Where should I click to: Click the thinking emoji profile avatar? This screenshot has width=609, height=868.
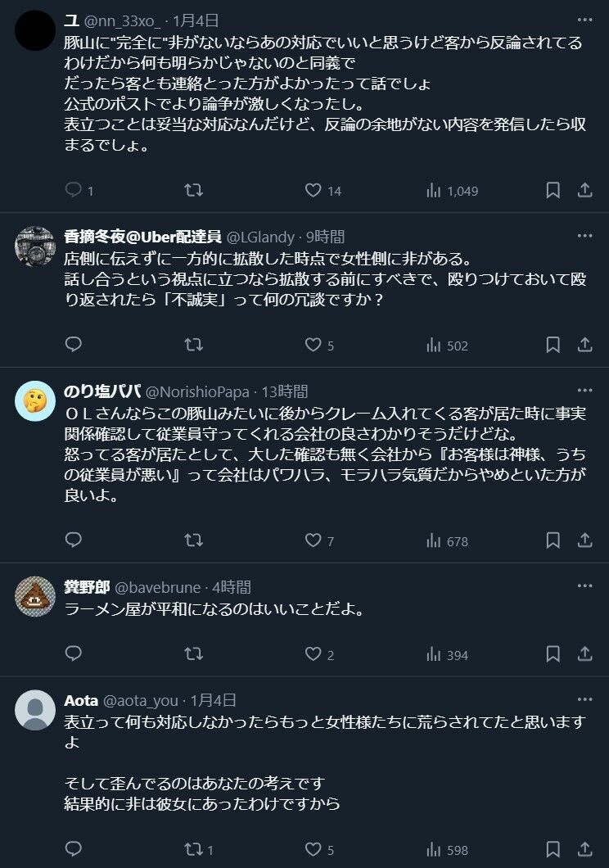[35, 401]
